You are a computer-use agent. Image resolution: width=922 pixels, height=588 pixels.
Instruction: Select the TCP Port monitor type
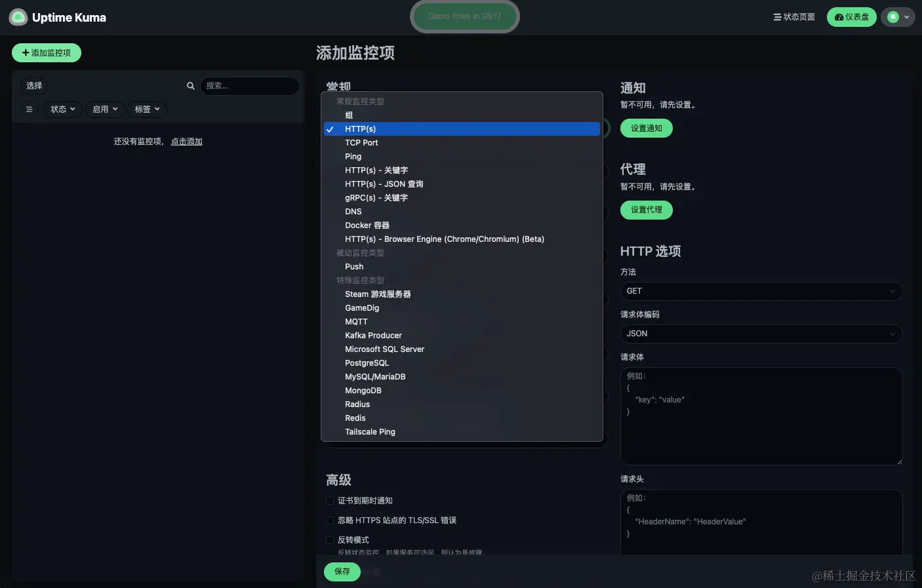coord(462,143)
